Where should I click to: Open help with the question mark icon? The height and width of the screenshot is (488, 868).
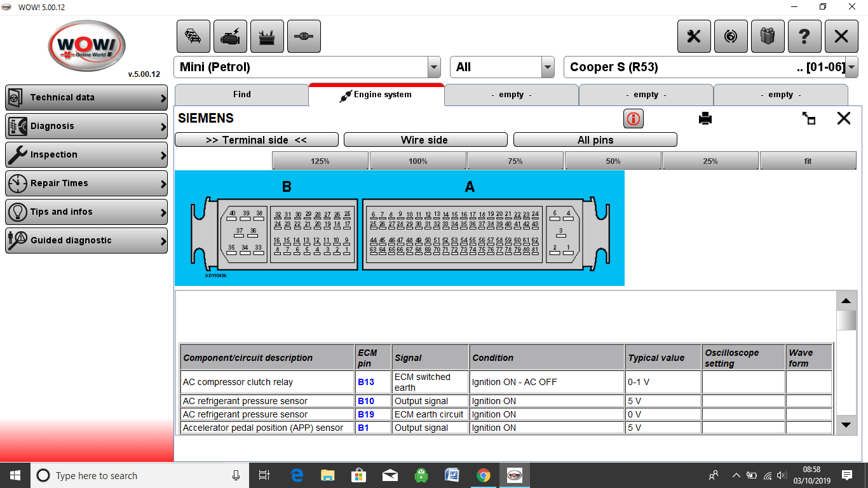[804, 36]
